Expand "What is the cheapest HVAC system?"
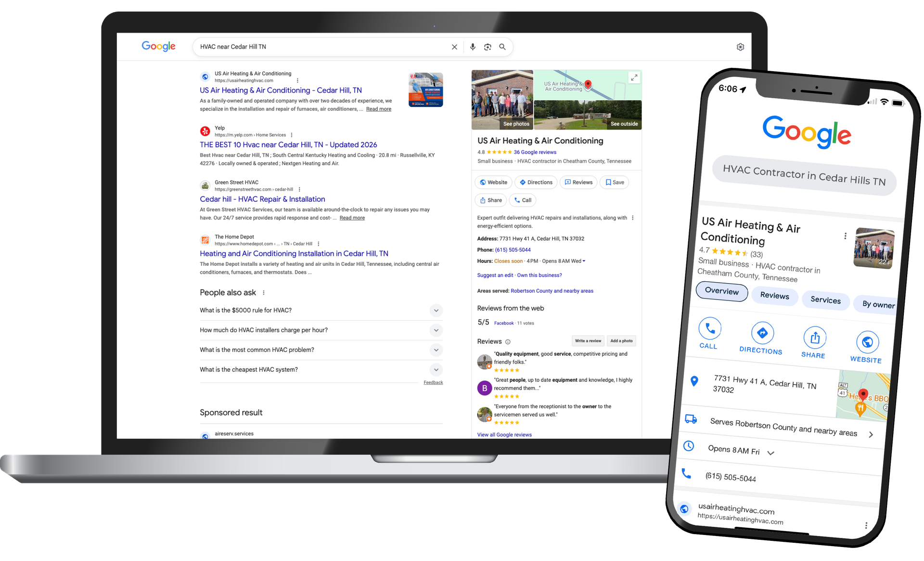This screenshot has width=924, height=561. (436, 370)
